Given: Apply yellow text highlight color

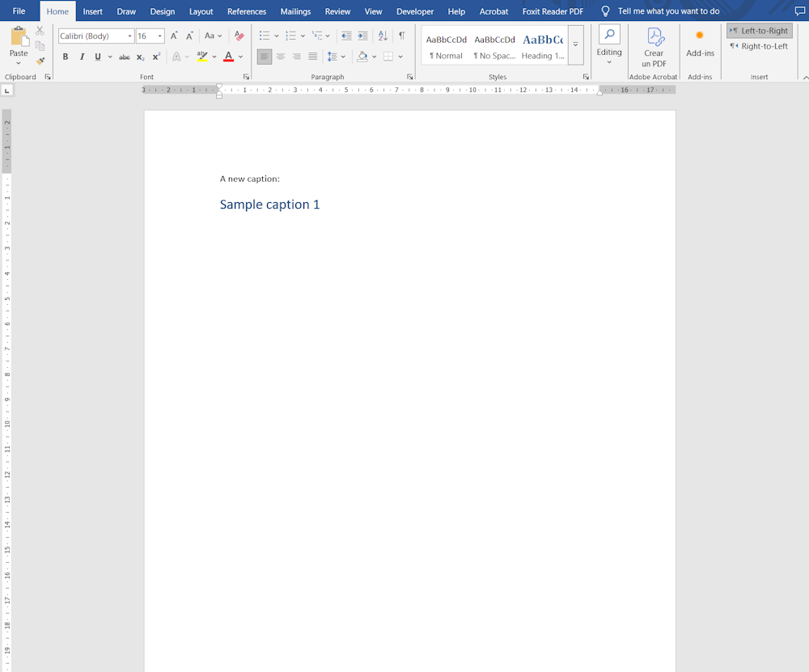Looking at the screenshot, I should pyautogui.click(x=202, y=57).
